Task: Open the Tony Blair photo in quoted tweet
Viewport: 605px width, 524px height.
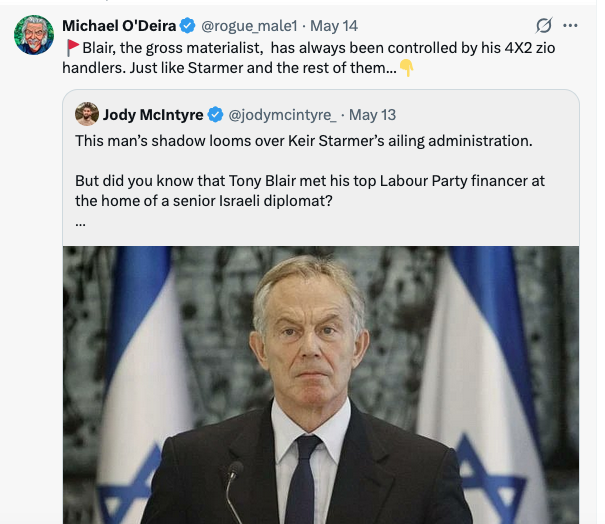Action: [x=321, y=385]
